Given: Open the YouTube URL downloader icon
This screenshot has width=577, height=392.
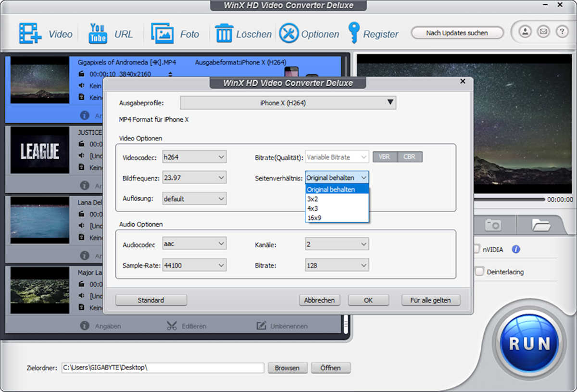Looking at the screenshot, I should point(98,34).
